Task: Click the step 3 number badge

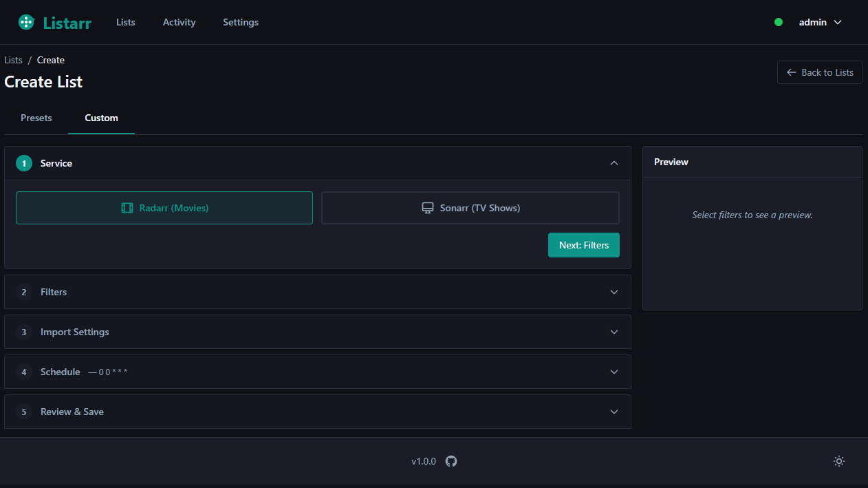Action: point(24,332)
